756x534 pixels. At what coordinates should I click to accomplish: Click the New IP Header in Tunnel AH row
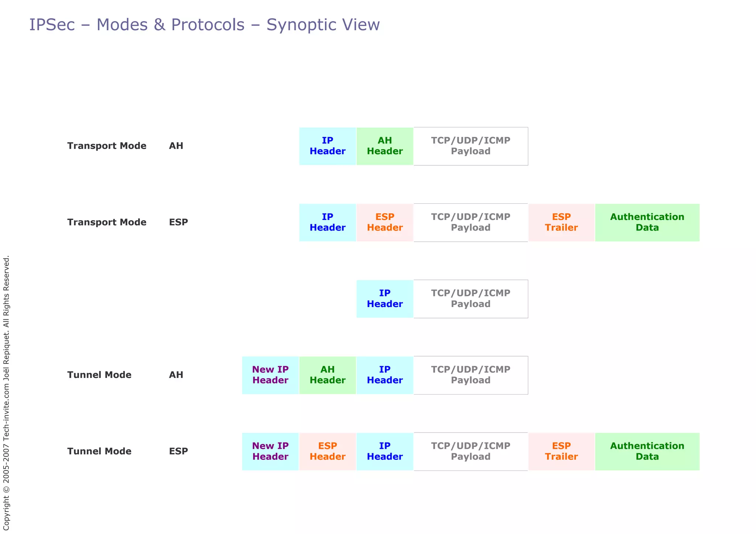point(270,375)
